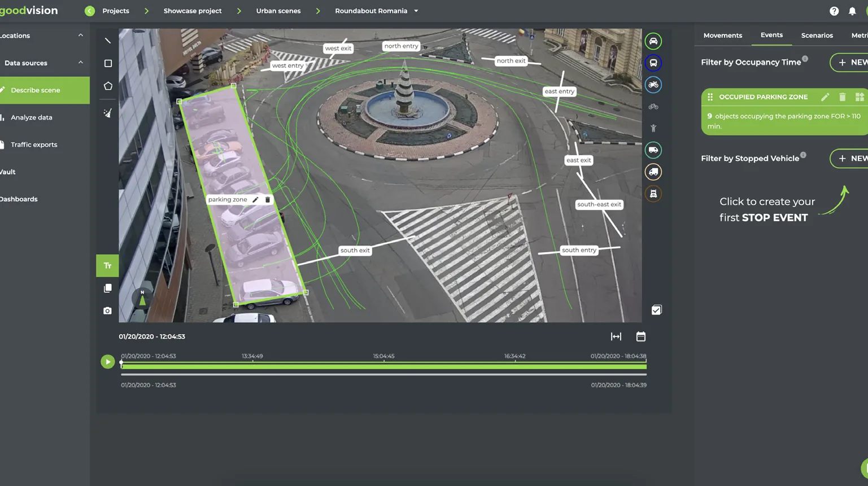
Task: Toggle the bus vehicle class filter
Action: tap(653, 63)
